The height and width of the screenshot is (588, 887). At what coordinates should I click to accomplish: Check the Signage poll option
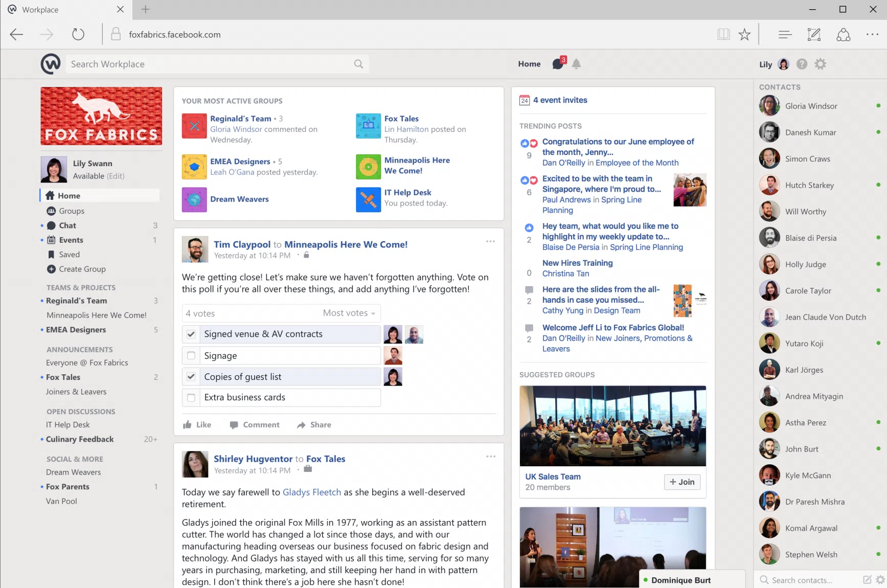tap(191, 355)
